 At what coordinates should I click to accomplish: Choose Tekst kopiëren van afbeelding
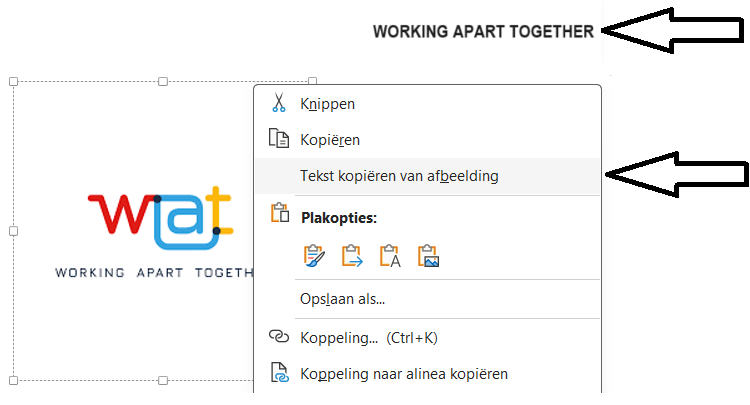[x=399, y=176]
